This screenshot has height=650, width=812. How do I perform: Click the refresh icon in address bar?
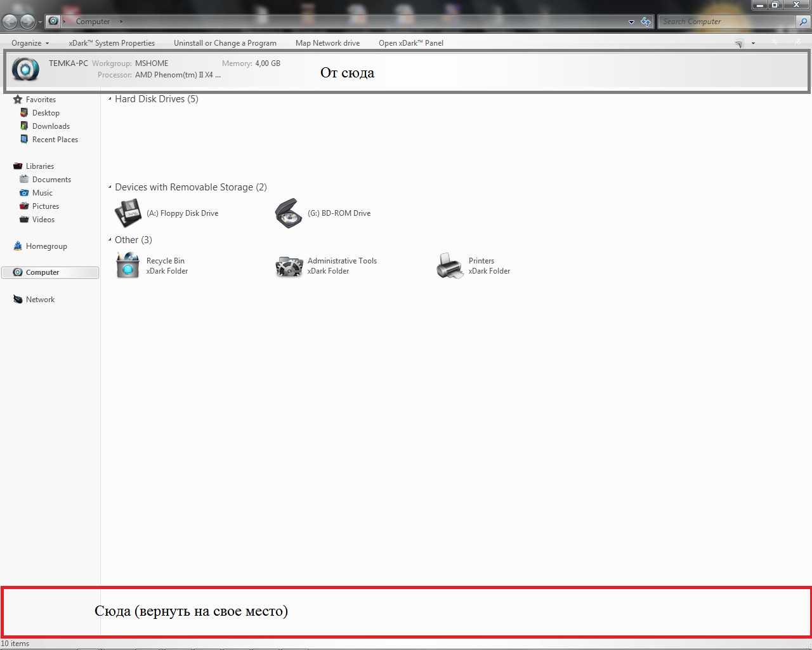point(646,22)
